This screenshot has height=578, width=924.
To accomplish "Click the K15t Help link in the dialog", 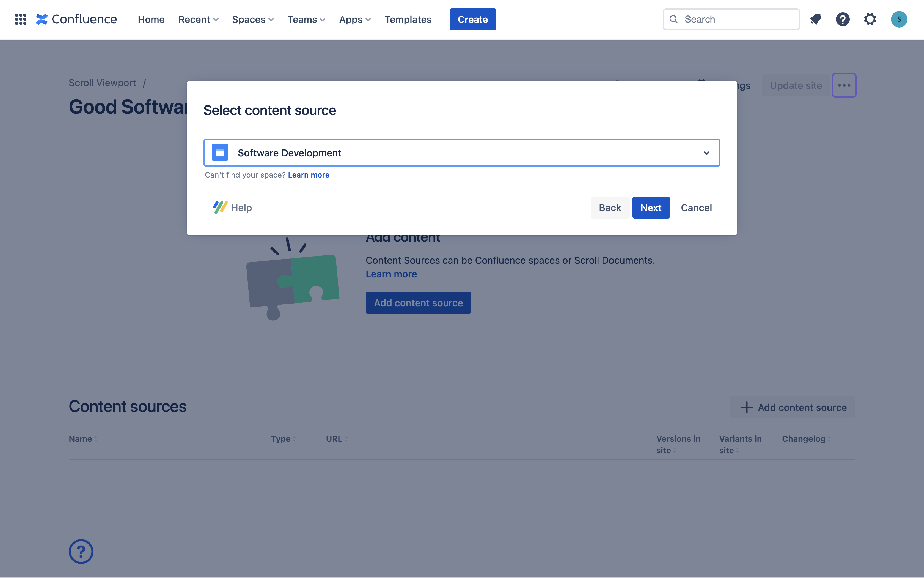I will [x=232, y=208].
